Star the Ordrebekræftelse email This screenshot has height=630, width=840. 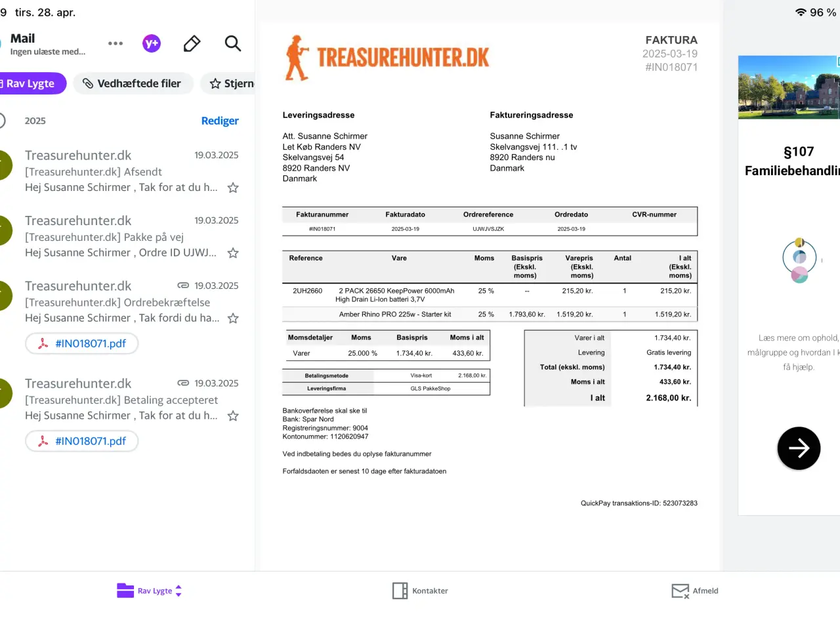[233, 318]
